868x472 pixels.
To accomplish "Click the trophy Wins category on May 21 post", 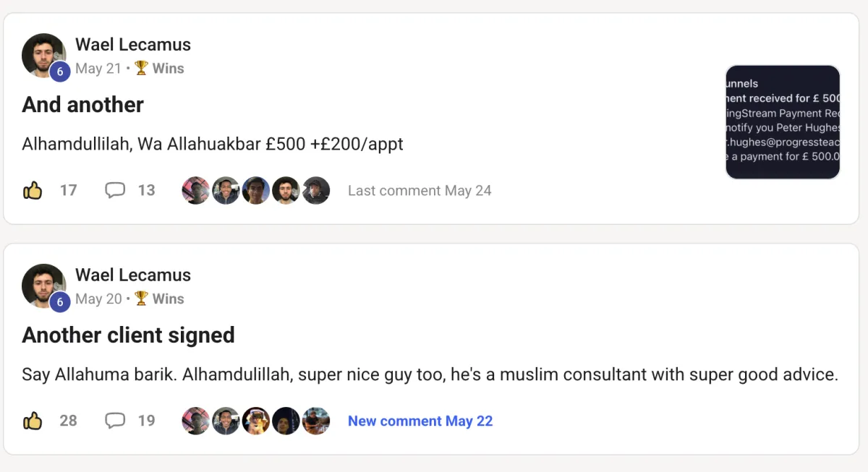I will [160, 69].
